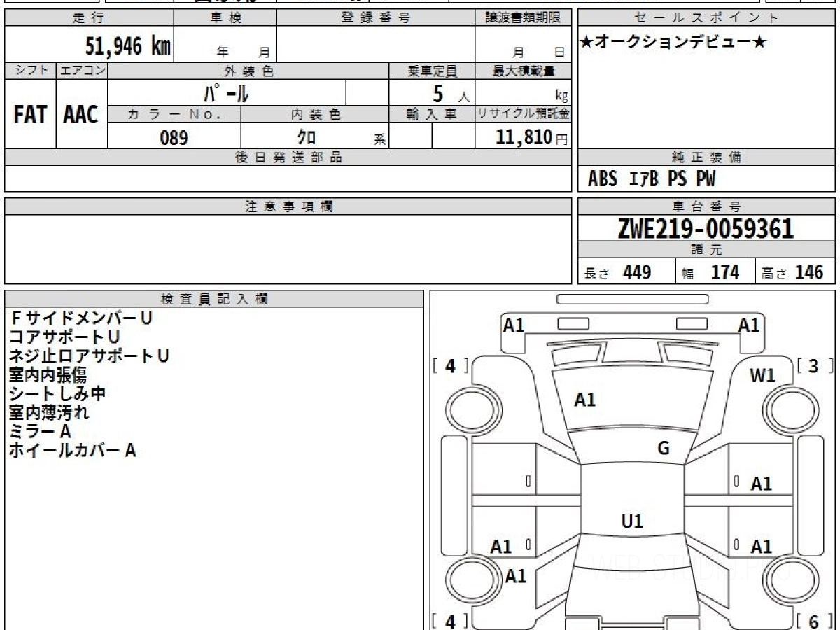Click the U1 dent mark on the roof

pos(632,521)
